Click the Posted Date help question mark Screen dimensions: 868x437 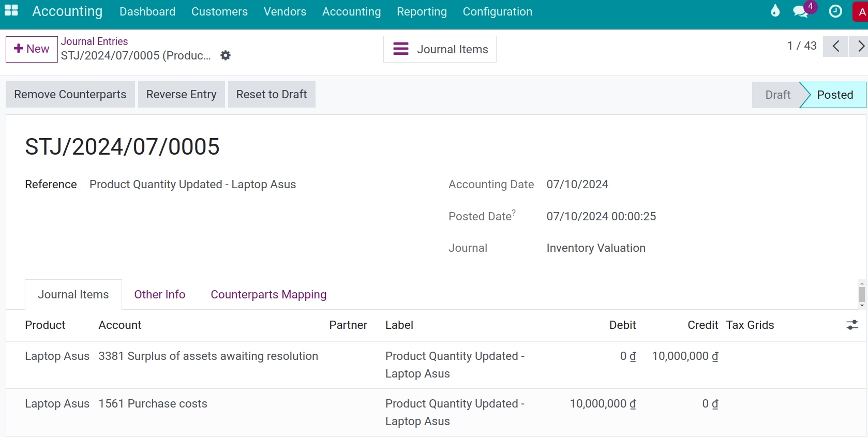coord(514,212)
